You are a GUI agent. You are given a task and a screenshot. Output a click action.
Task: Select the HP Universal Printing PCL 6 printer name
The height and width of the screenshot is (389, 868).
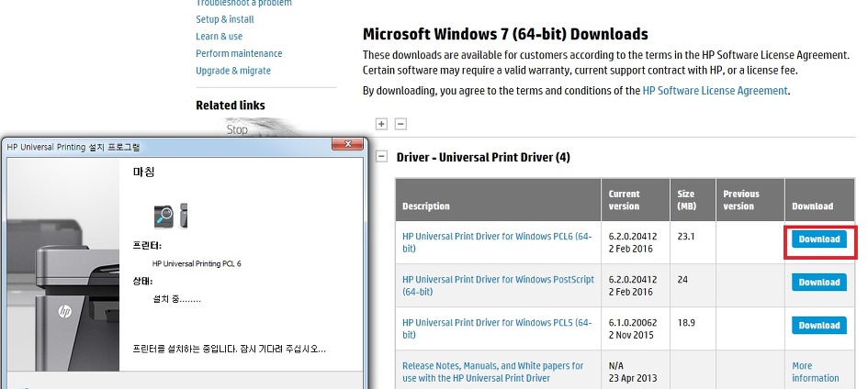coord(197,264)
